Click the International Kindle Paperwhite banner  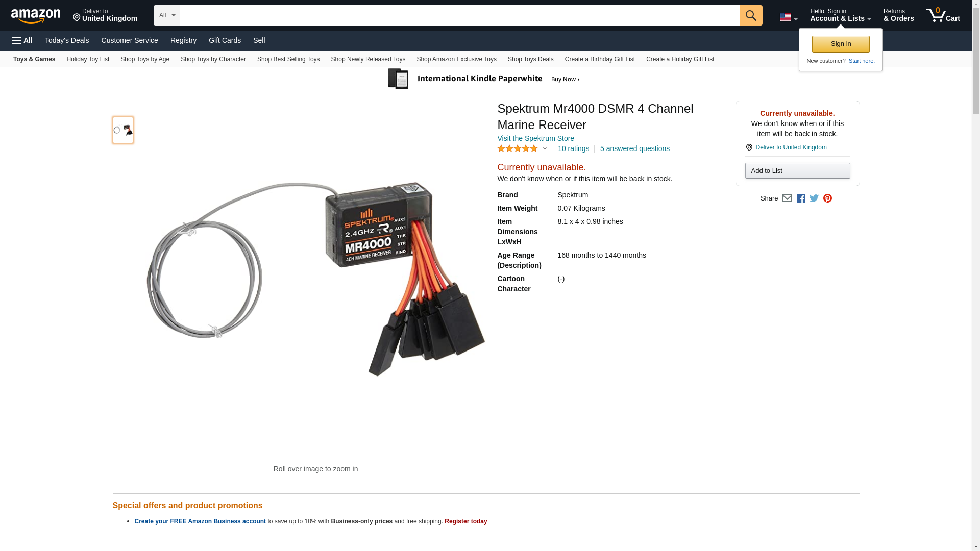(484, 79)
